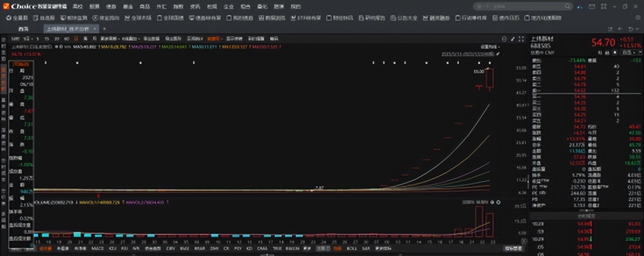Viewport: 644px width, 256px height.
Task: Expand the 更多周期 period dropdown
Action: (109, 39)
